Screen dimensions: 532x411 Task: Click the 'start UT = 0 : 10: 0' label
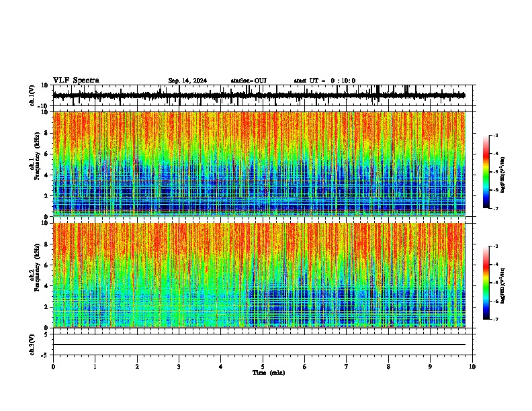(x=324, y=81)
